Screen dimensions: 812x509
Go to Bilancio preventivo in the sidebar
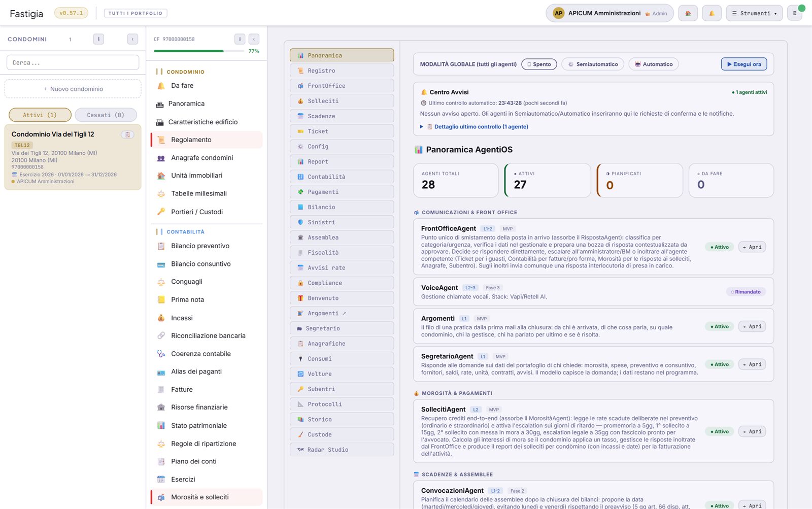pyautogui.click(x=207, y=246)
